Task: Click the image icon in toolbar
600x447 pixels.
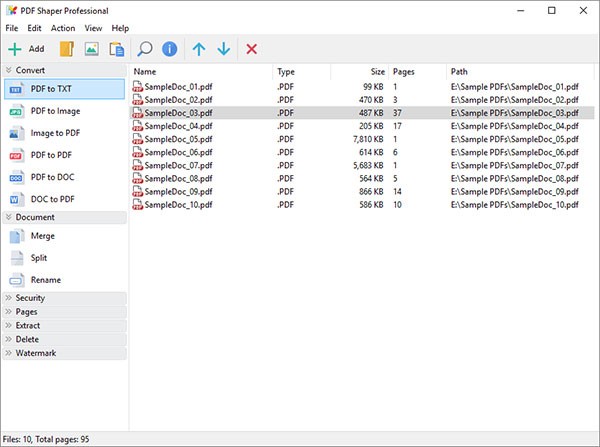Action: 91,48
